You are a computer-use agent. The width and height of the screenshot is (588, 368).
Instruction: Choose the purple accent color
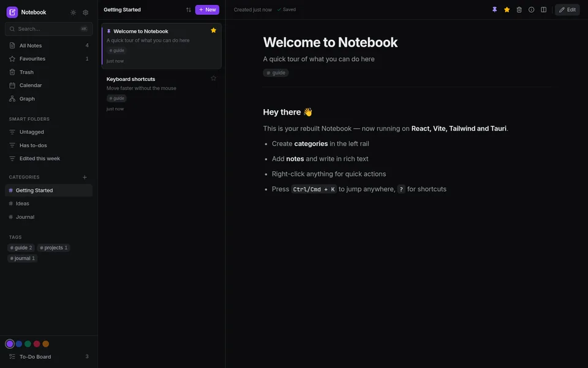tap(10, 343)
